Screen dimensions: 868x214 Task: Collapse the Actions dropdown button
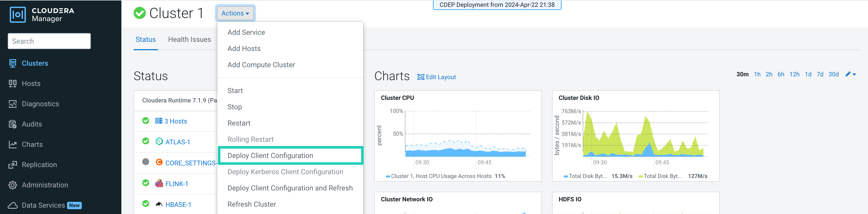pyautogui.click(x=235, y=13)
